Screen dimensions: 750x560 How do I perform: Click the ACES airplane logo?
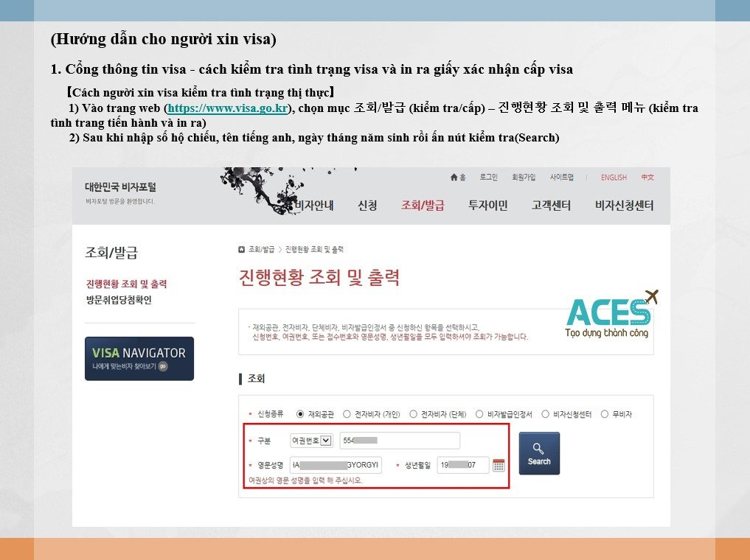(x=611, y=313)
